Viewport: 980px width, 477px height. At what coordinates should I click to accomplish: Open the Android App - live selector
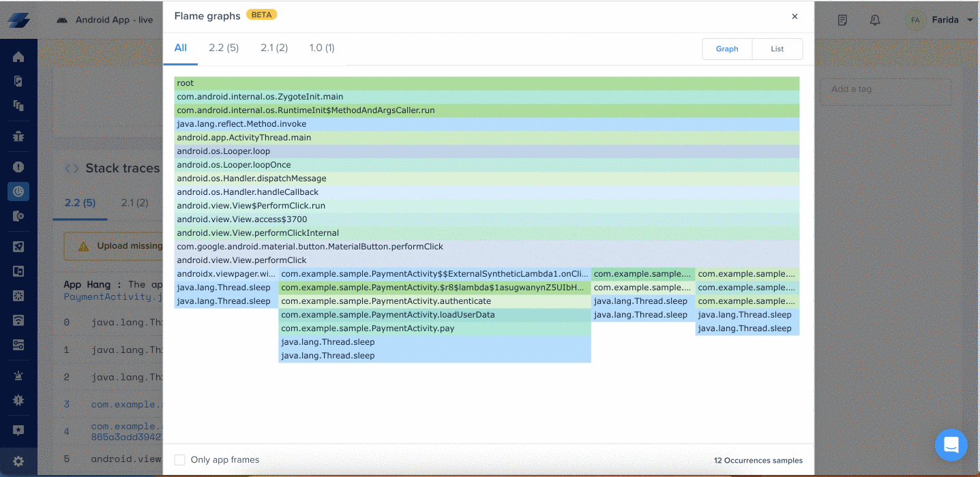click(x=105, y=20)
